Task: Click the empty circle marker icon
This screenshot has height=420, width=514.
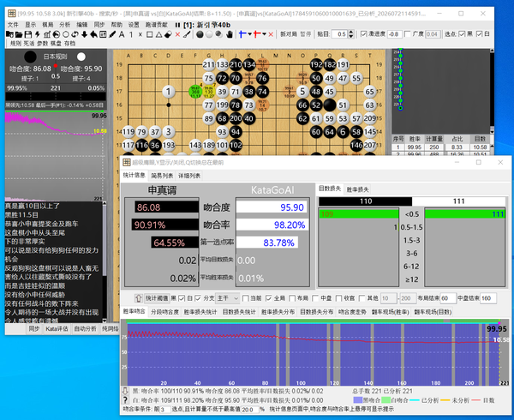Action: tap(66, 34)
